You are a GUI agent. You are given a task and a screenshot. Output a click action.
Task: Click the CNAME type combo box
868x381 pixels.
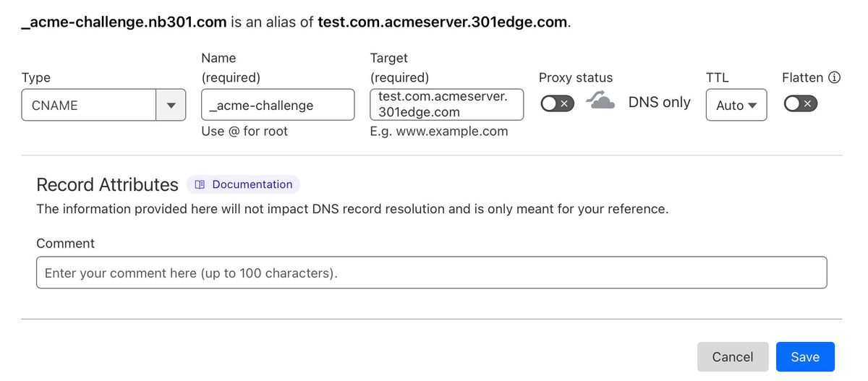(103, 105)
